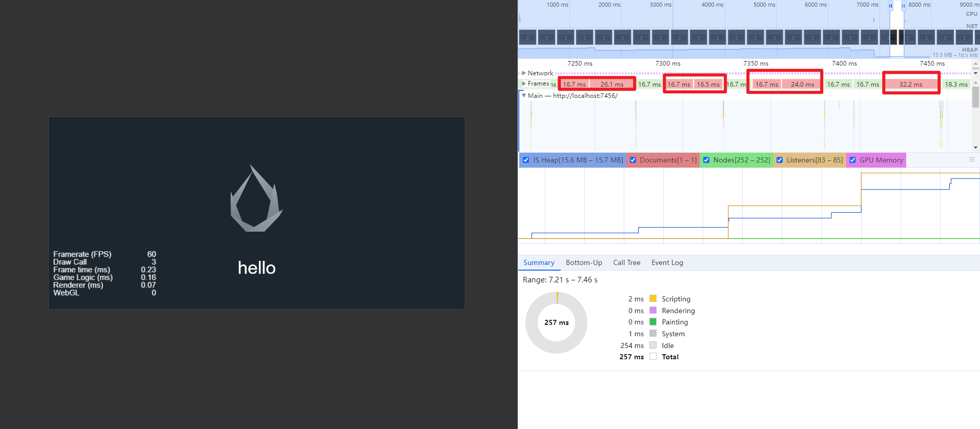Select the 24.0 ms dropped frame
Screen dimensions: 980x429
pyautogui.click(x=802, y=84)
